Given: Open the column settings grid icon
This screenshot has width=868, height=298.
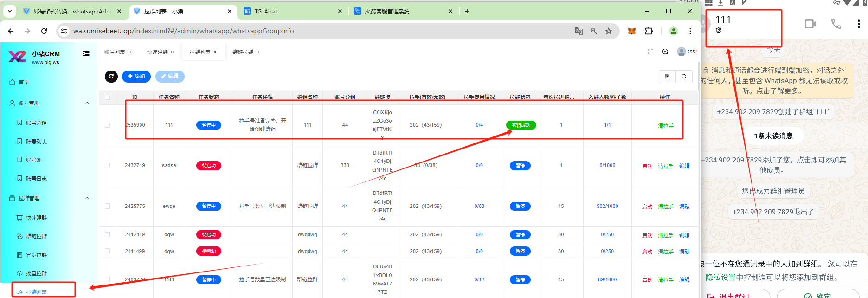Looking at the screenshot, I should pyautogui.click(x=668, y=77).
